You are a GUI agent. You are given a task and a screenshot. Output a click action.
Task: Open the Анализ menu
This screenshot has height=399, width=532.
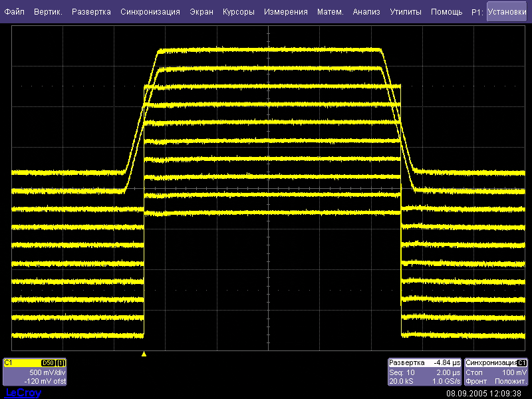click(366, 12)
